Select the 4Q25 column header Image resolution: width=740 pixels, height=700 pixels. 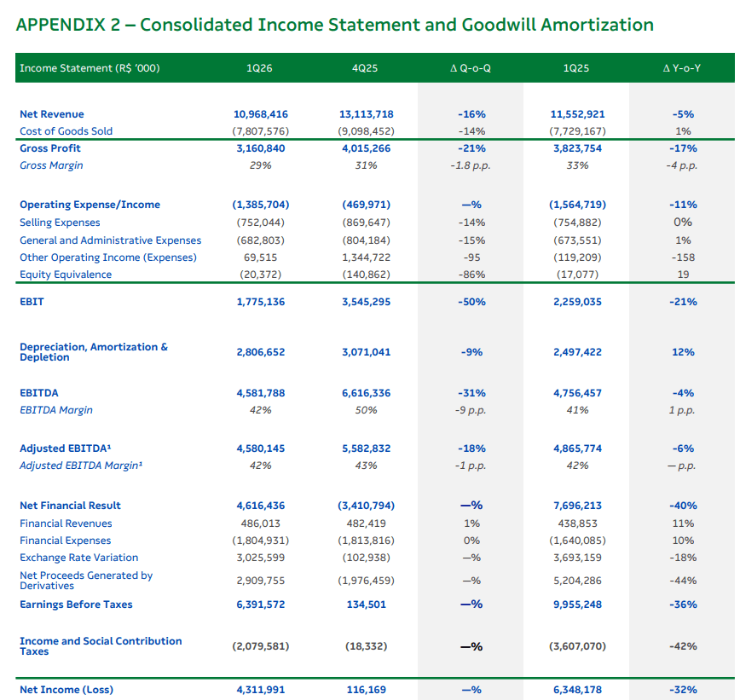(x=365, y=68)
